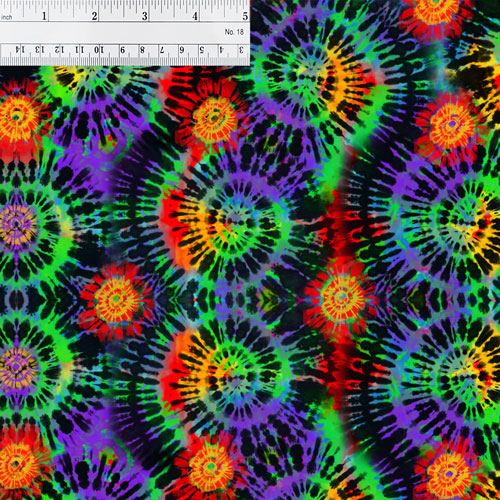
Task: Select the 3 inch mark on ruler
Action: (145, 16)
